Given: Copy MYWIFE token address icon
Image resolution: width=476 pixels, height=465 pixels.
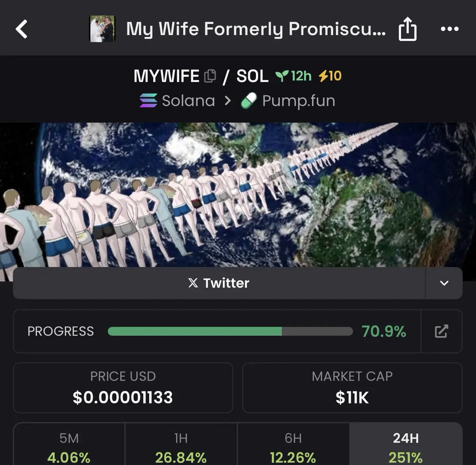Looking at the screenshot, I should click(210, 76).
